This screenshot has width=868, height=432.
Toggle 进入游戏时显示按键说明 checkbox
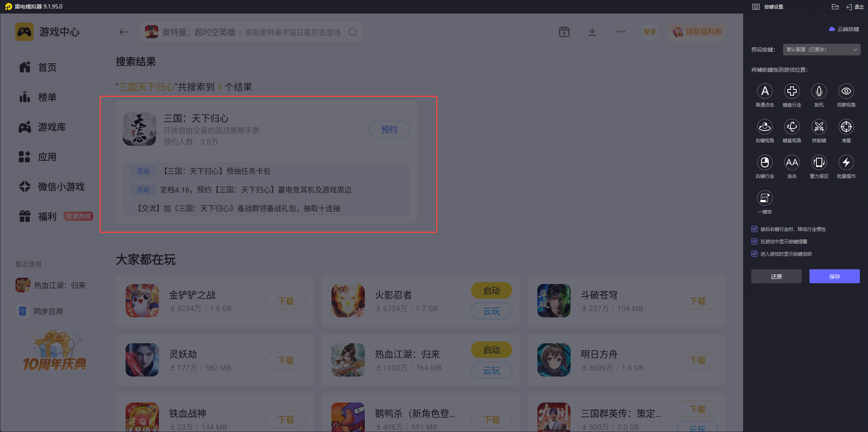[754, 254]
